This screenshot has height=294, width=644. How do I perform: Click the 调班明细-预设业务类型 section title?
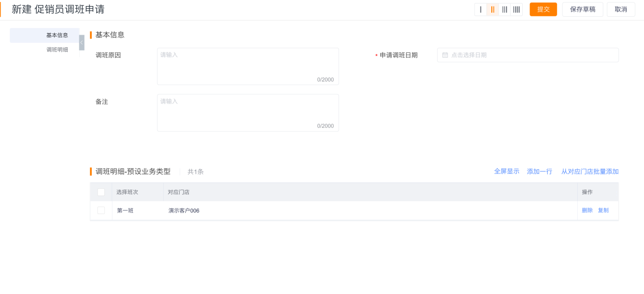click(133, 171)
